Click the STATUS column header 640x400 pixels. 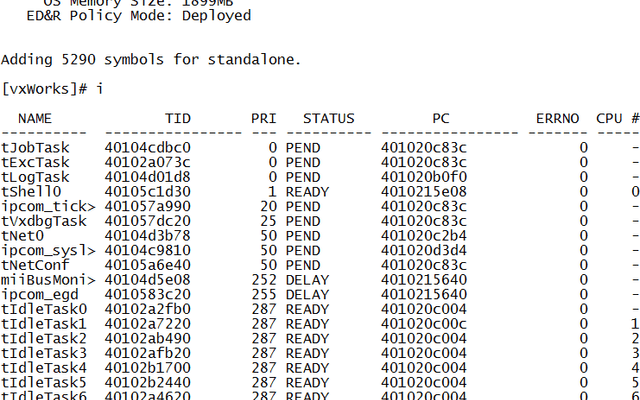329,118
